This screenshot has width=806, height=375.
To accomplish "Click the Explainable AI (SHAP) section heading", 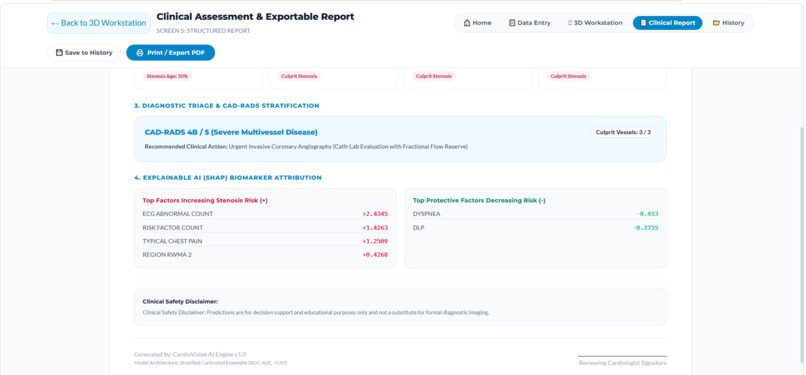I will click(x=228, y=178).
